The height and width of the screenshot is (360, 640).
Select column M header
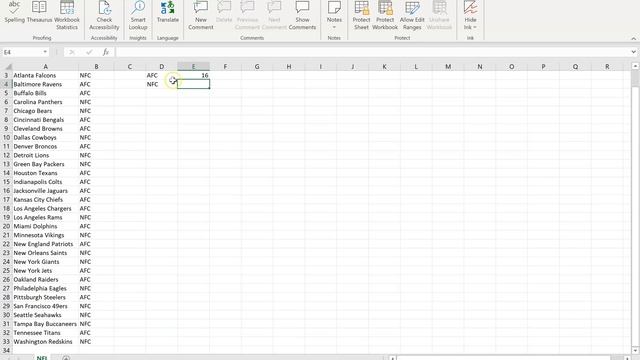pyautogui.click(x=448, y=67)
